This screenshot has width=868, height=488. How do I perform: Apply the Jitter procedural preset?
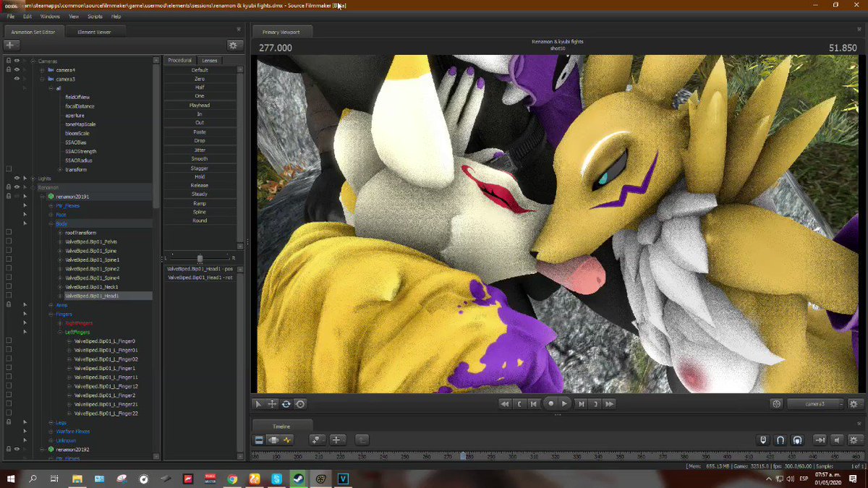[x=200, y=150]
